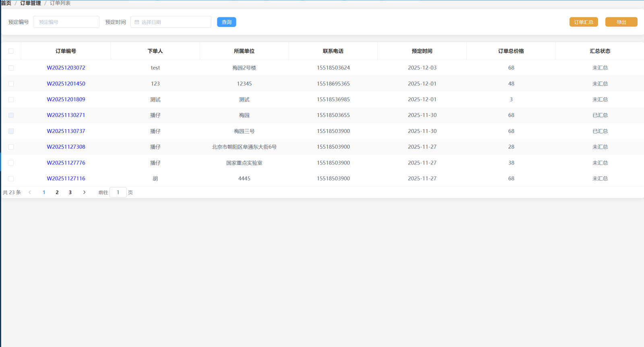
Task: Go to next page using right arrow
Action: click(84, 192)
